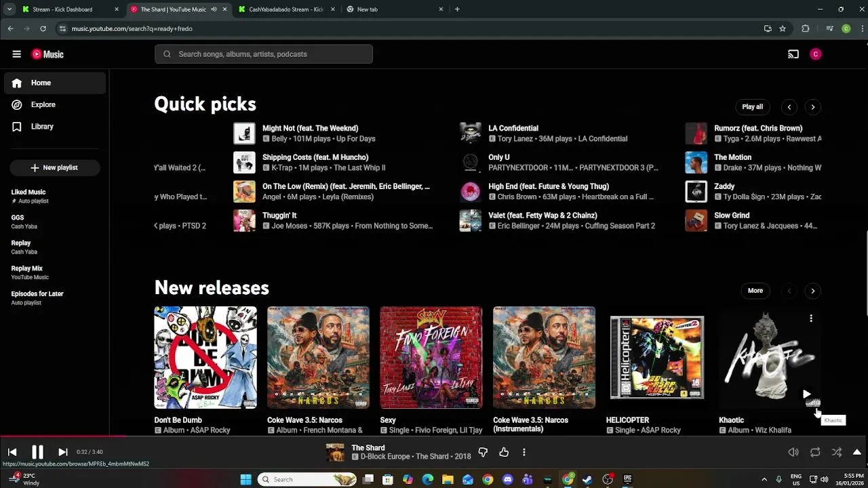
Task: Toggle repeat mode
Action: pos(815,452)
